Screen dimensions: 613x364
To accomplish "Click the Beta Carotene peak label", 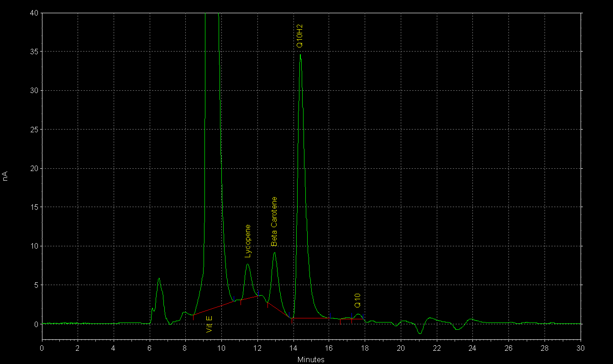I will (274, 222).
